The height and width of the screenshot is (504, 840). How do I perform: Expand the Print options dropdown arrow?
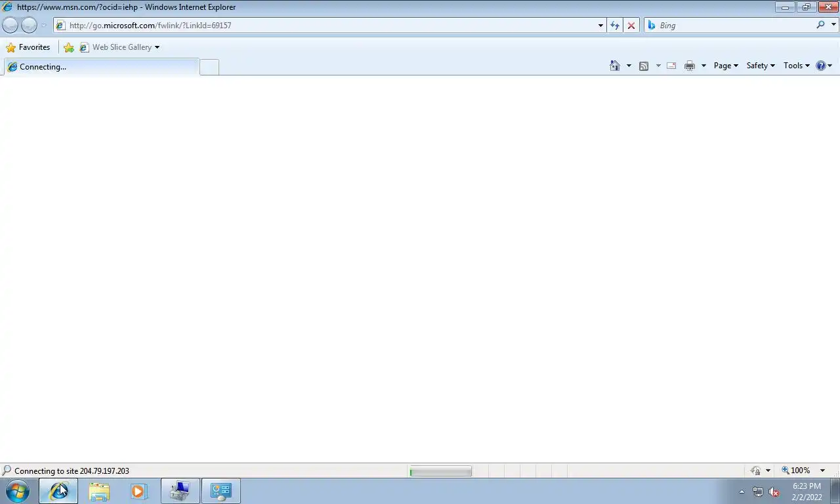[x=703, y=66]
